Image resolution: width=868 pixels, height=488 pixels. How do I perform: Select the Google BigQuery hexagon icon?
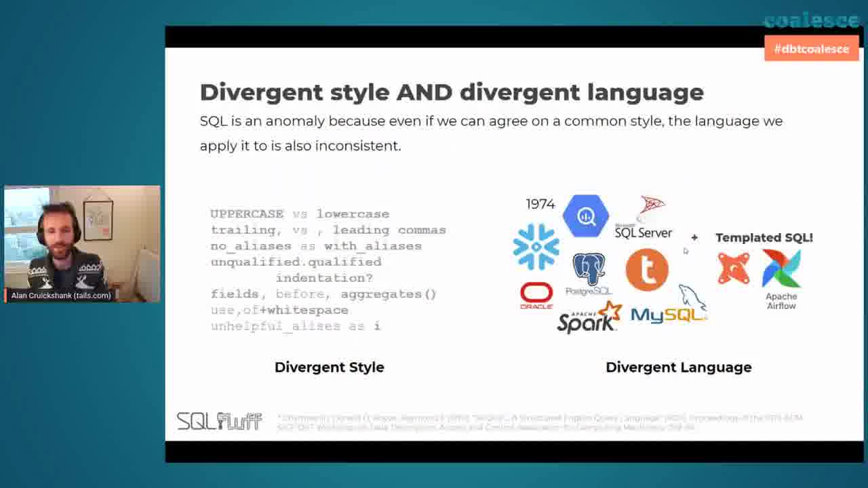(x=585, y=216)
